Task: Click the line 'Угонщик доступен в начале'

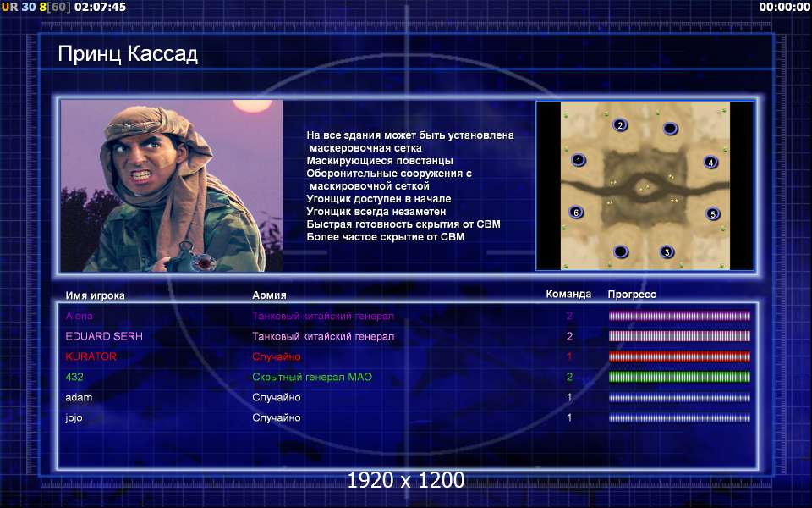Action: click(379, 198)
